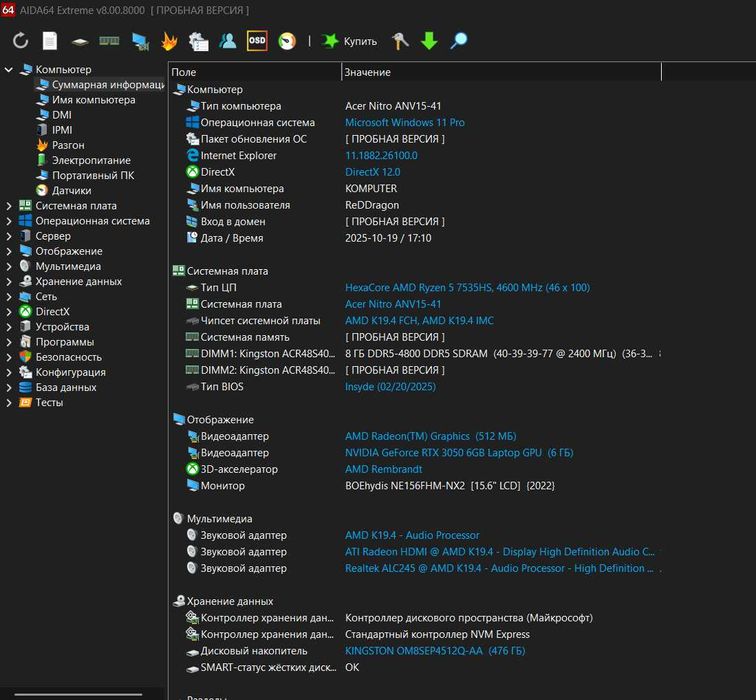Screen dimensions: 756x700
Task: Click the refresh icon in the toolbar
Action: pyautogui.click(x=20, y=41)
